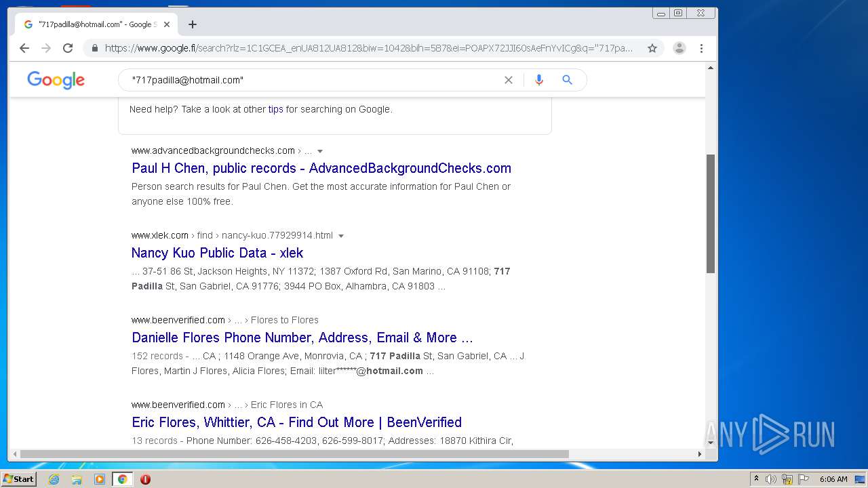The height and width of the screenshot is (488, 868).
Task: Open media player from taskbar
Action: tap(100, 479)
